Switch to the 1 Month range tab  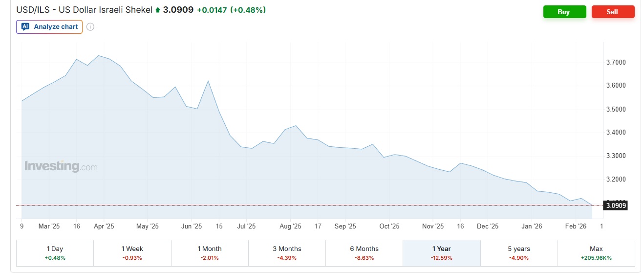click(210, 253)
